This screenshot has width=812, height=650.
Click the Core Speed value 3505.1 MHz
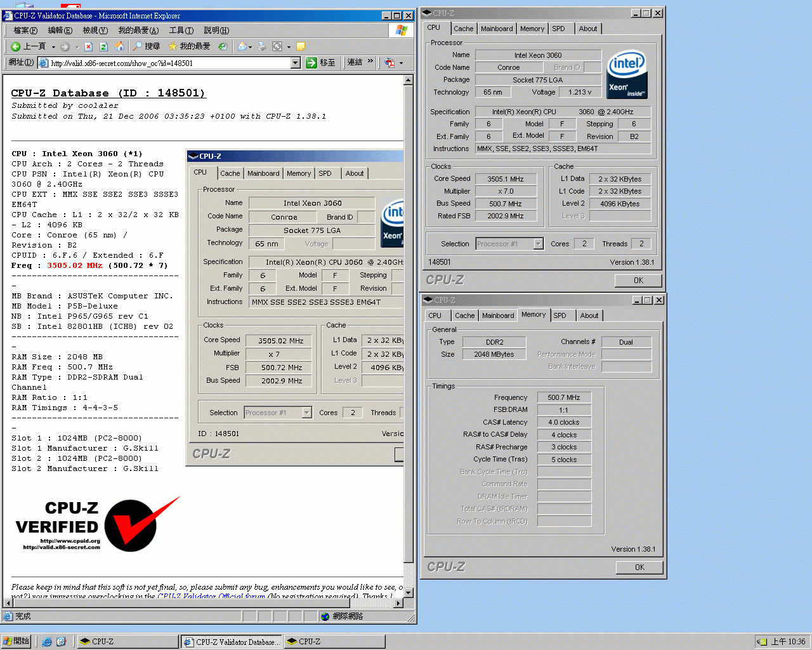coord(506,179)
